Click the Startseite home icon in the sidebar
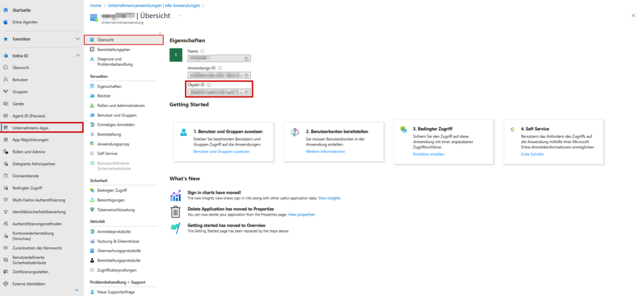Viewport: 644px width, 296px height. click(x=6, y=10)
